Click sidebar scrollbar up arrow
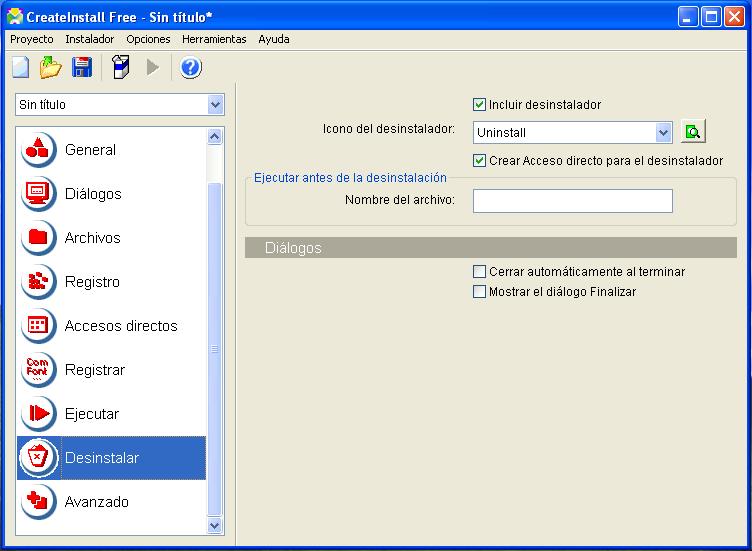 [214, 137]
